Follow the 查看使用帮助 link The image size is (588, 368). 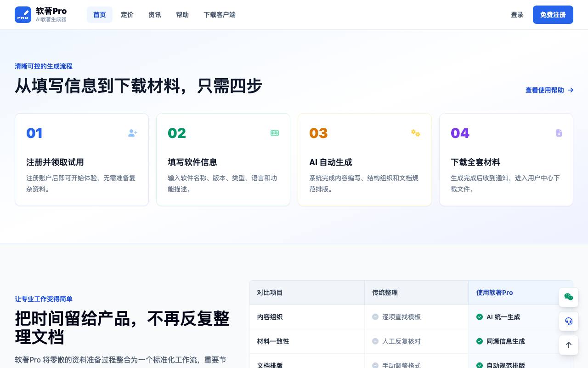point(549,90)
